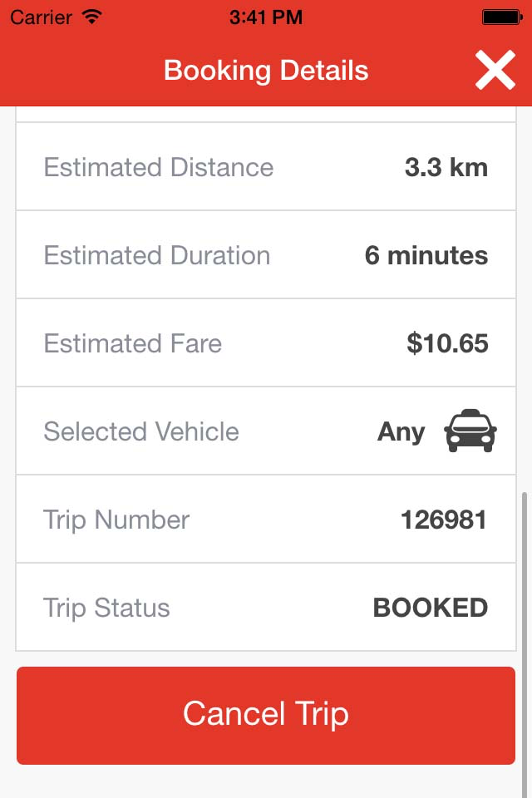Tap the Booking Details title
The height and width of the screenshot is (798, 532).
(266, 70)
